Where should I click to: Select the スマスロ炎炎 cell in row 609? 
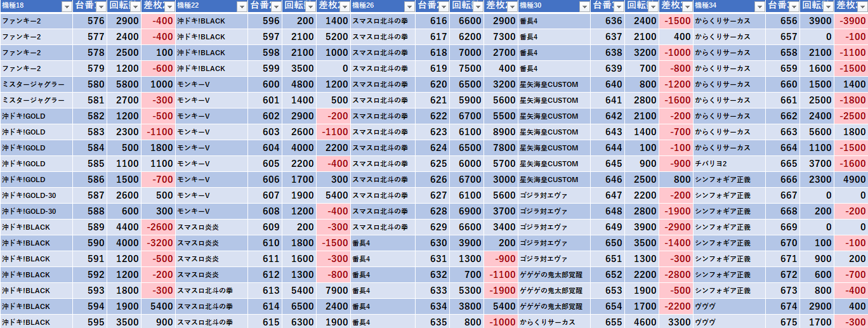211,227
